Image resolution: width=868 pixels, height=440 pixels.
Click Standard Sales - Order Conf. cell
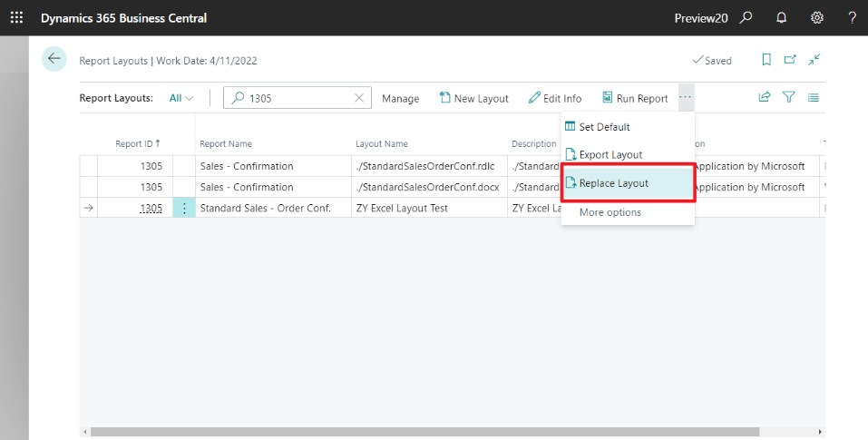coord(274,208)
